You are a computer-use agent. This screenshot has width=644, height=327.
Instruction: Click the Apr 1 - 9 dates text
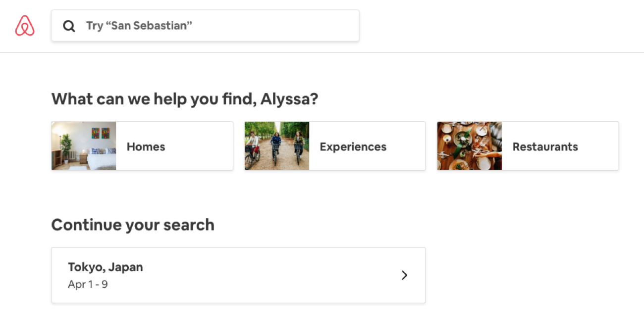coord(88,284)
